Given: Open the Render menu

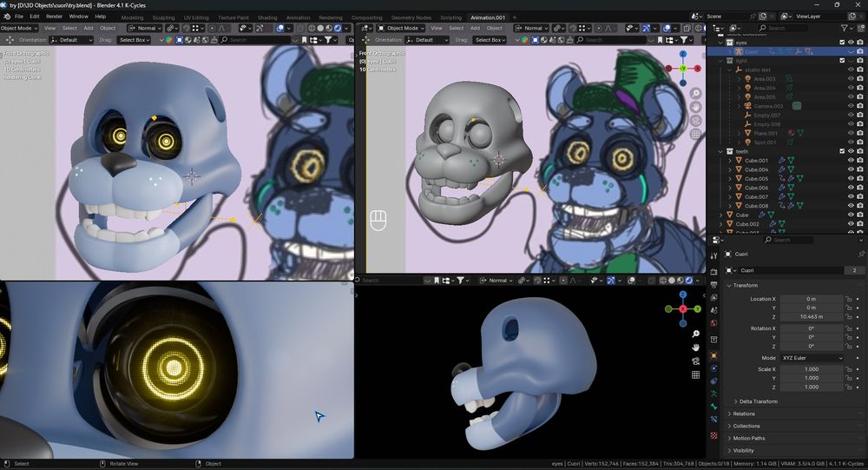Looking at the screenshot, I should 54,17.
